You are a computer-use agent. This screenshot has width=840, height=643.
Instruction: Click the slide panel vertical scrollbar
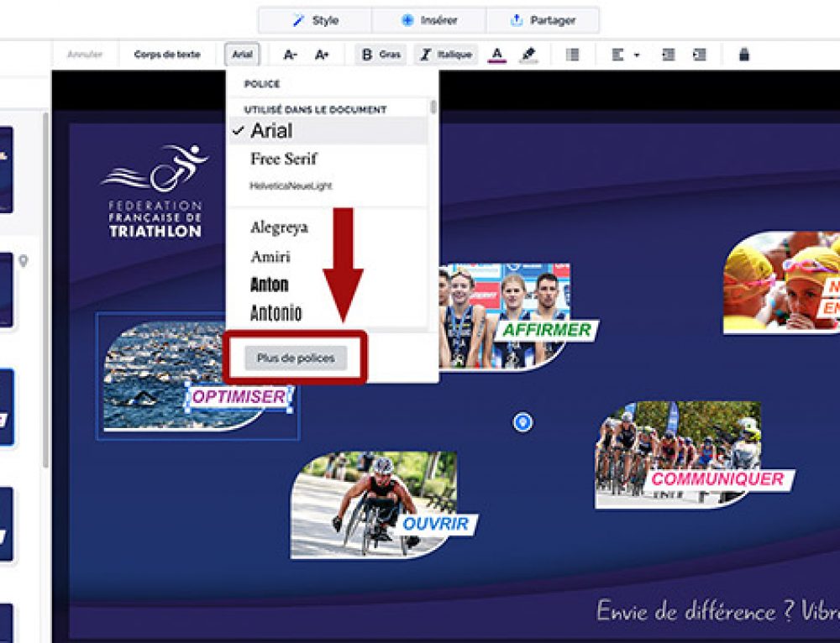(x=46, y=289)
